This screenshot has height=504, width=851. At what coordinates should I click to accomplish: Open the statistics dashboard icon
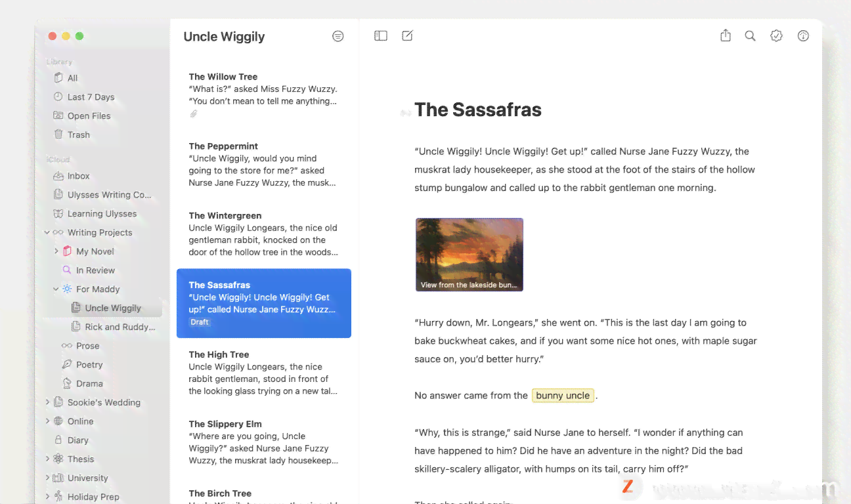(x=803, y=36)
